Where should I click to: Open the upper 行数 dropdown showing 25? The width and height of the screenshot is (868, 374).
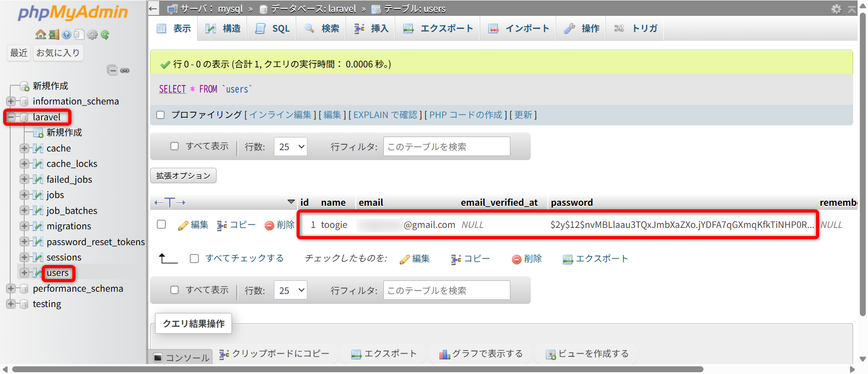coord(290,147)
